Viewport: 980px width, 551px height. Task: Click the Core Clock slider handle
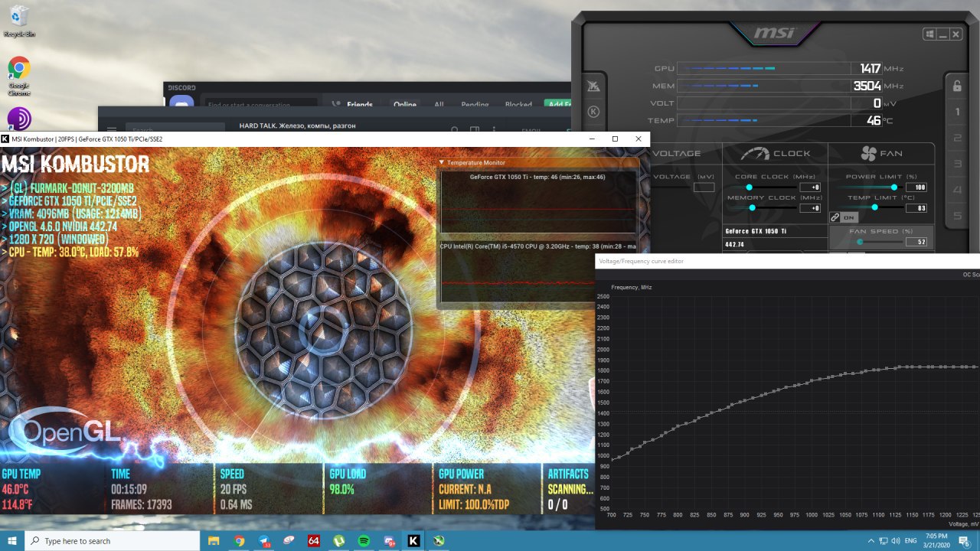(749, 187)
